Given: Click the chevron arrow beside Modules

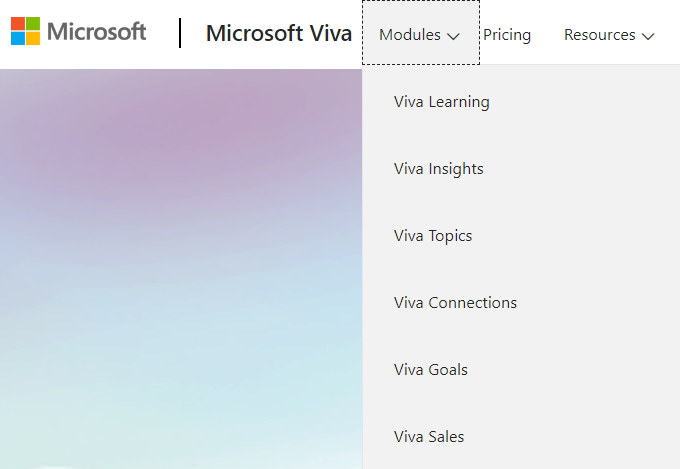Looking at the screenshot, I should 453,36.
